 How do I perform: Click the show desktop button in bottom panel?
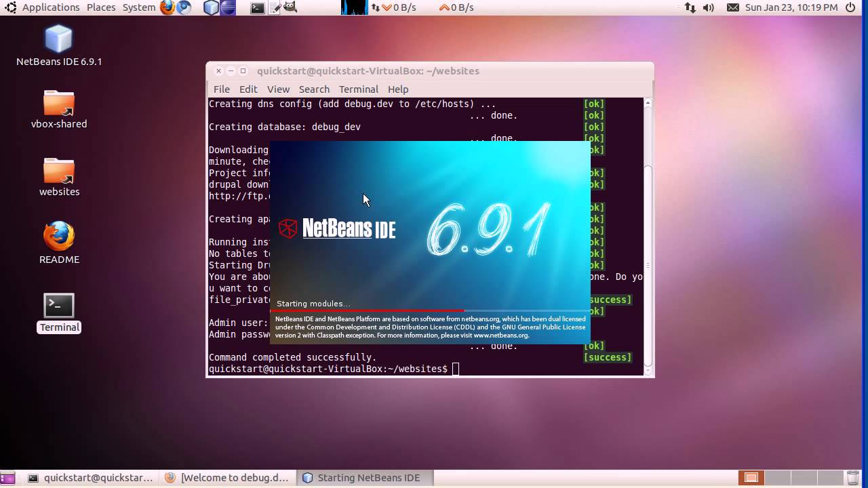pos(7,478)
